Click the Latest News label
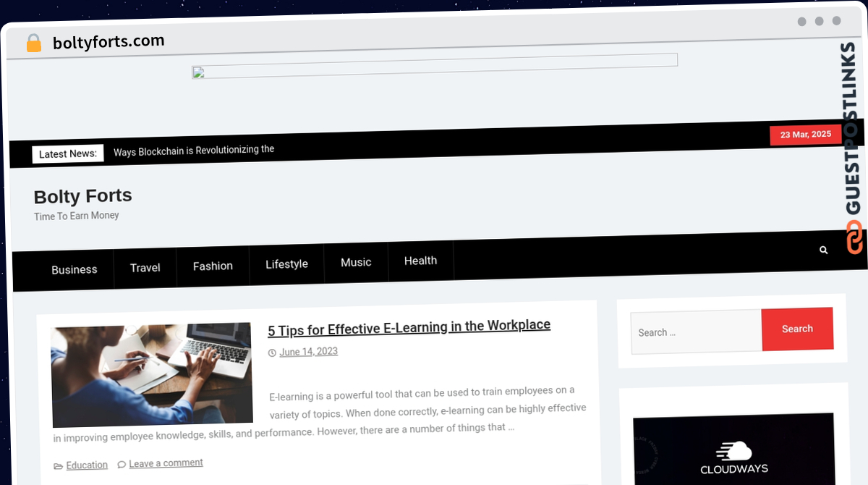The height and width of the screenshot is (485, 868). (68, 153)
